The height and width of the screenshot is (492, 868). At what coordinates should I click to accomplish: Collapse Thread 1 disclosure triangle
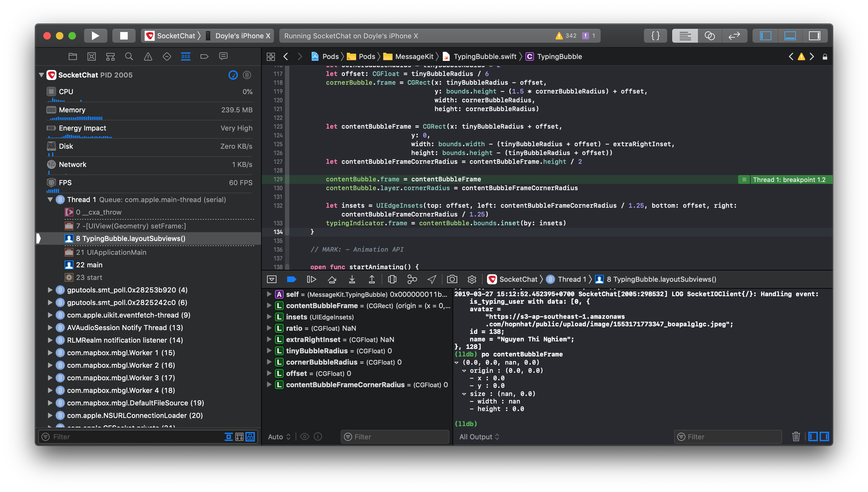click(x=50, y=200)
